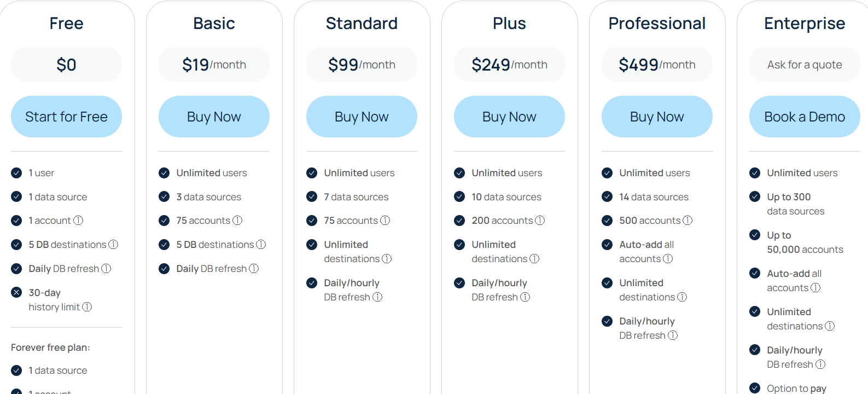
Task: View info for Unlimited destinations in Standard
Action: (x=388, y=259)
